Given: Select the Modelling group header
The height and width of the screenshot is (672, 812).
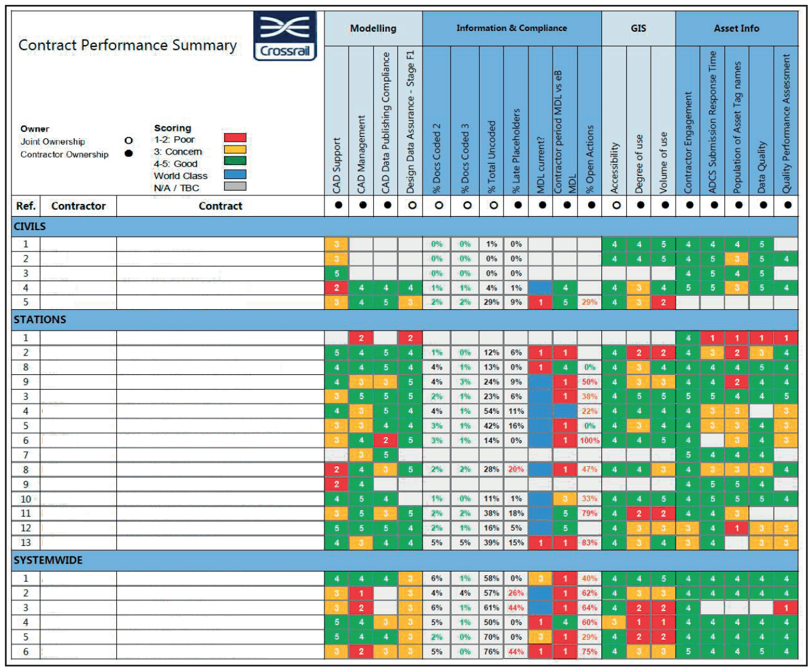Looking at the screenshot, I should coord(373,29).
